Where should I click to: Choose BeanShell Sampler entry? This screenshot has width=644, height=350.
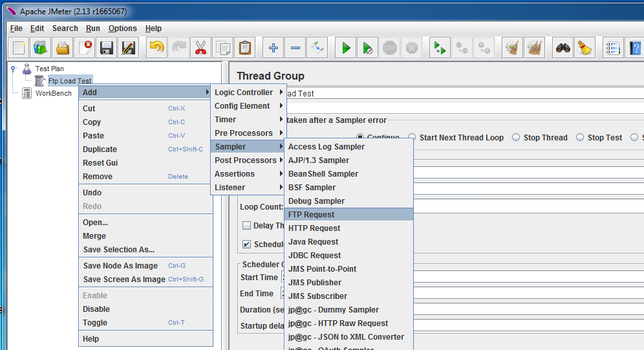click(349, 174)
